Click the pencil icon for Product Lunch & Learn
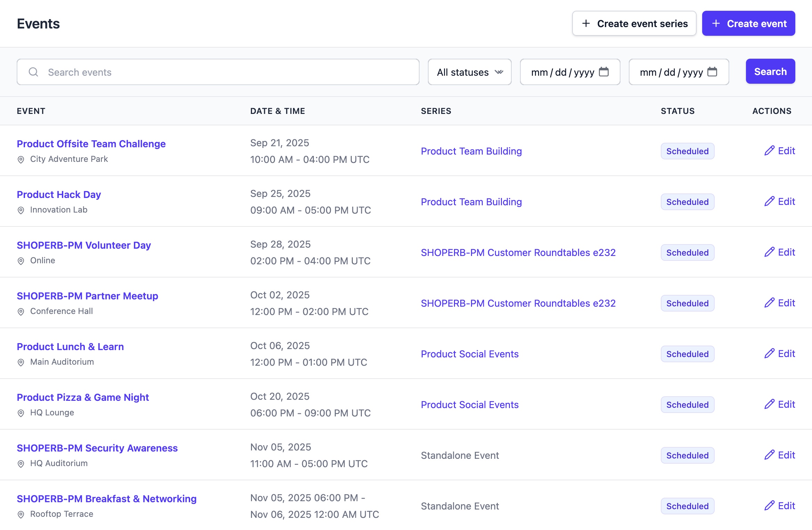This screenshot has width=812, height=530. [769, 354]
